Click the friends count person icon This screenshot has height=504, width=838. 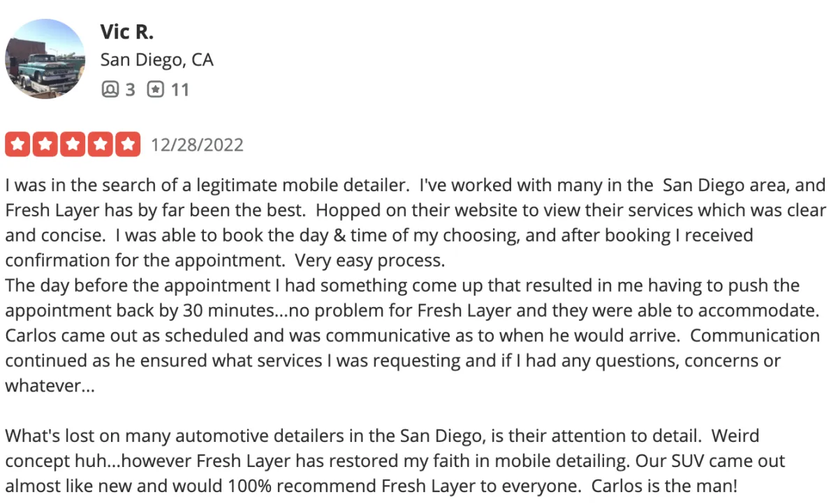pos(110,89)
